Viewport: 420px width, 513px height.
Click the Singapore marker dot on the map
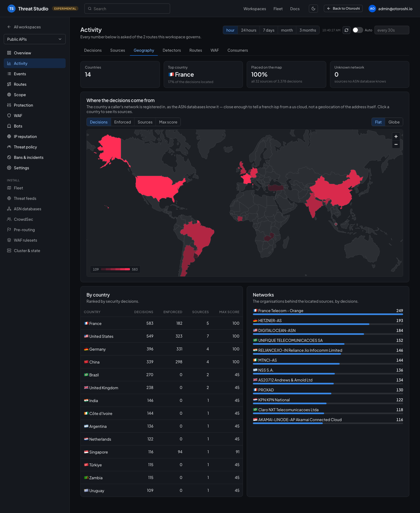click(x=336, y=224)
